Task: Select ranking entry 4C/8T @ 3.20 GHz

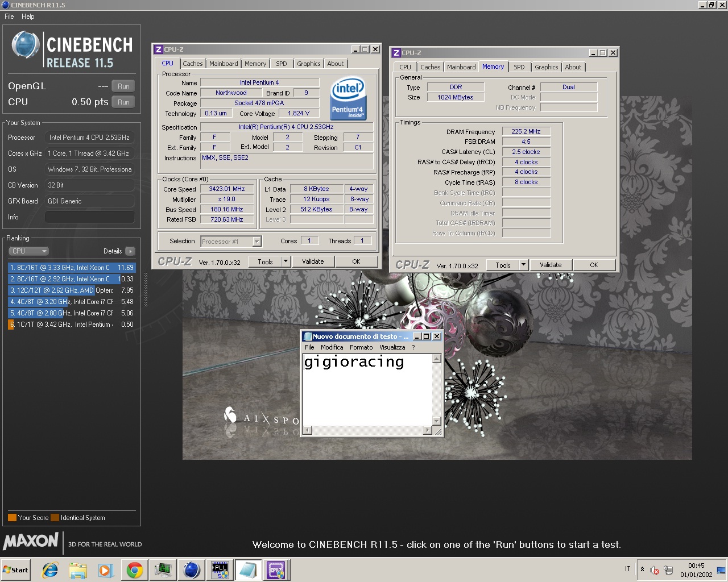Action: [72, 302]
